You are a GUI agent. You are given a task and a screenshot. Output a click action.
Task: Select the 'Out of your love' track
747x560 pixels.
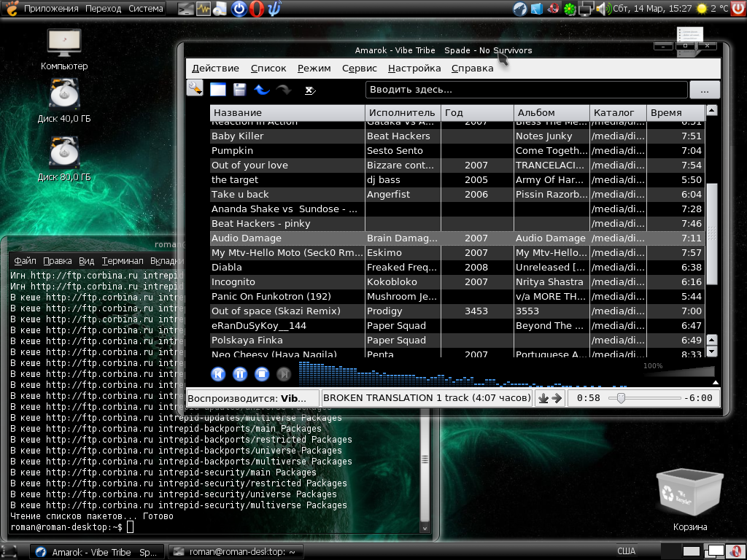457,166
